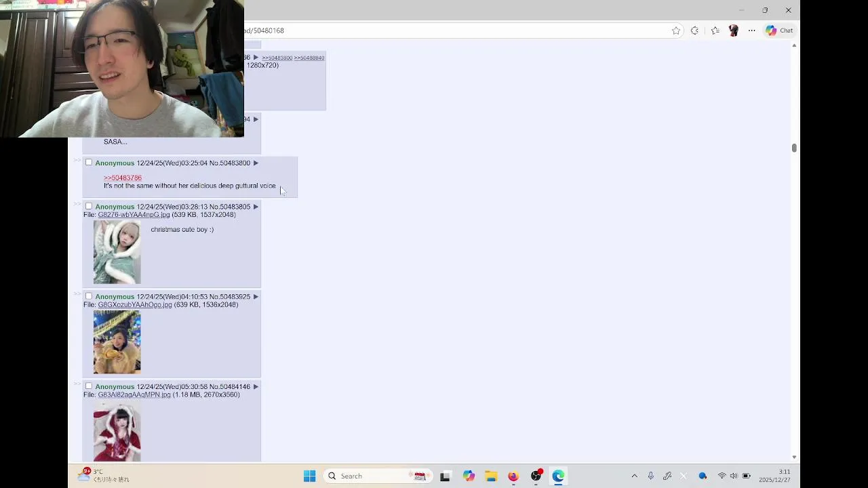
Task: Open the pen menu tray icon
Action: coord(667,476)
